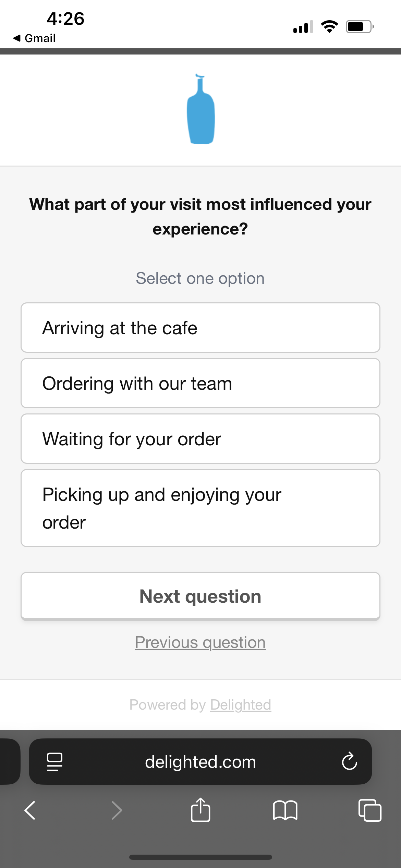This screenshot has height=868, width=401.
Task: Select "Picking up and enjoying your order"
Action: pyautogui.click(x=200, y=508)
